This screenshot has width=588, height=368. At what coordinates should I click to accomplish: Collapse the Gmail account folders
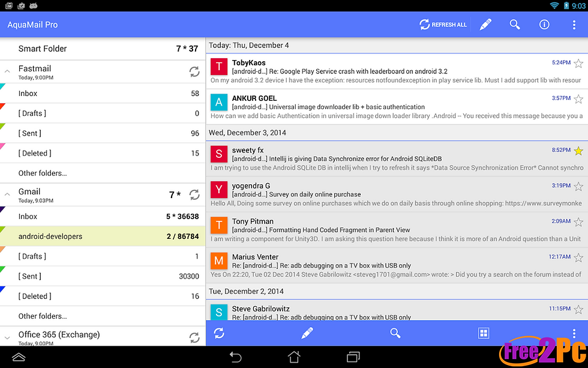coord(7,194)
